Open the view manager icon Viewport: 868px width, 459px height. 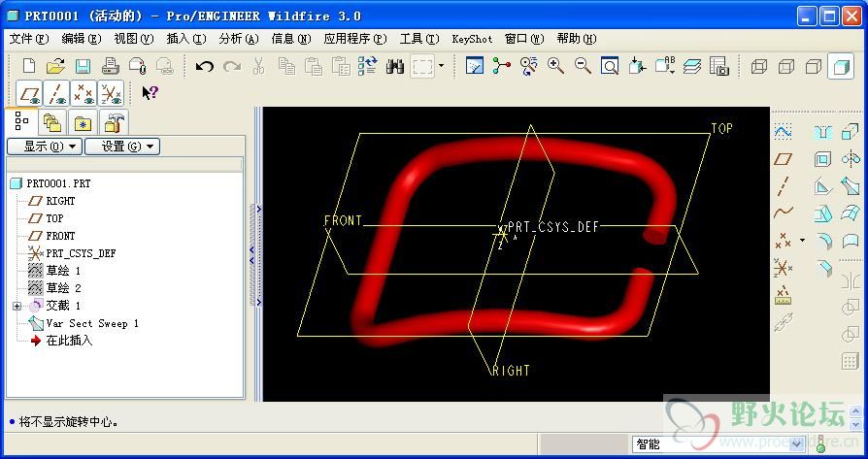718,66
